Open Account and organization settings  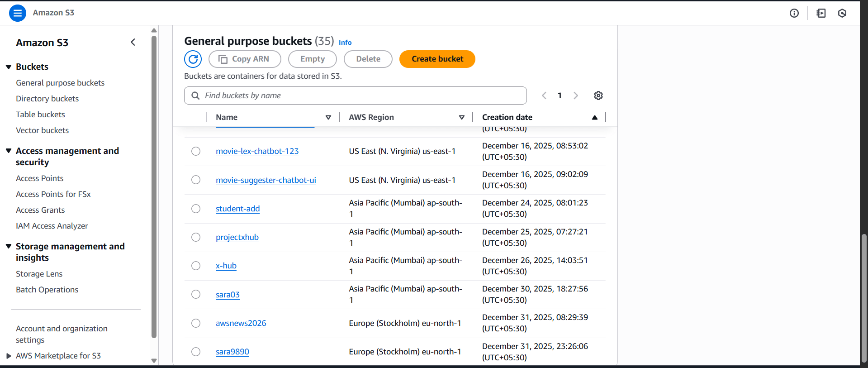tap(62, 334)
